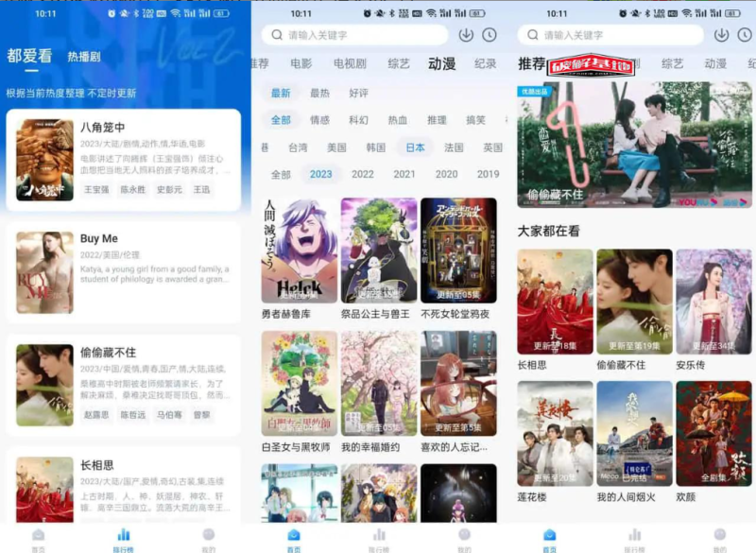Select the 2023 year filter

(x=320, y=174)
